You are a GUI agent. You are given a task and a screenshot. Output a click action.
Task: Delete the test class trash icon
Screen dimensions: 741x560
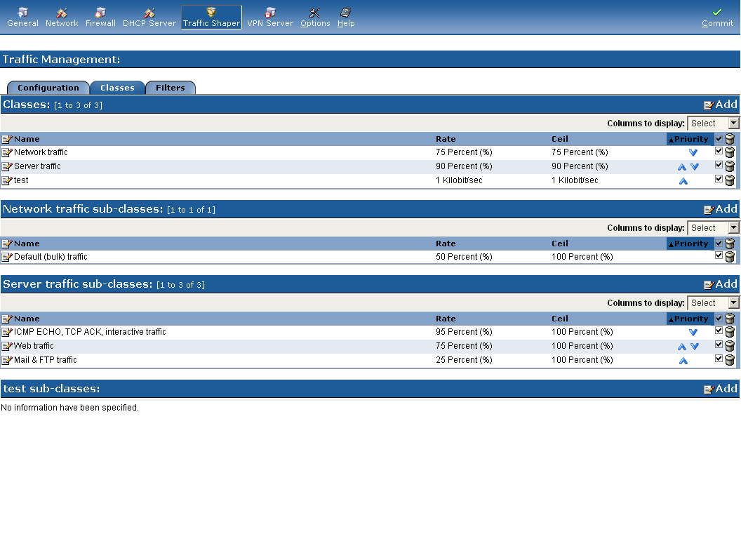(x=730, y=181)
